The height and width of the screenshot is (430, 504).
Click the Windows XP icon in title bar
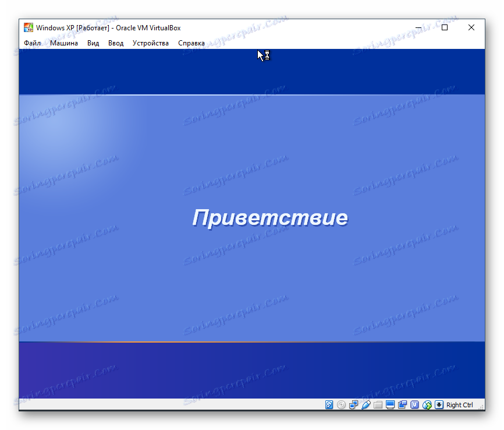point(29,28)
